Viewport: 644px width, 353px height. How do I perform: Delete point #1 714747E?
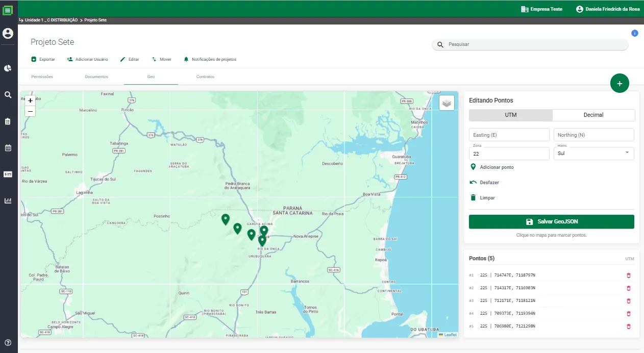click(x=629, y=275)
